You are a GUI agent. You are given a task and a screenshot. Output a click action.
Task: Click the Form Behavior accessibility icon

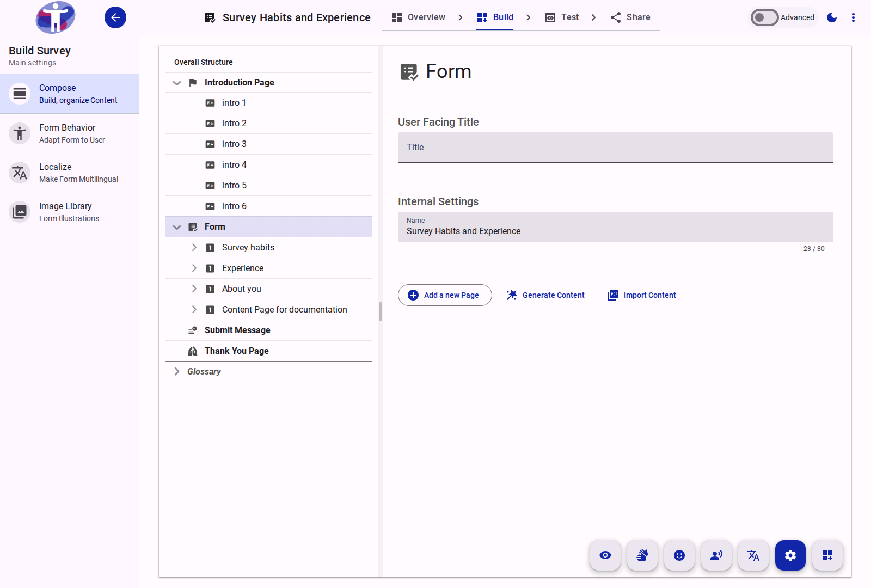[x=20, y=133]
